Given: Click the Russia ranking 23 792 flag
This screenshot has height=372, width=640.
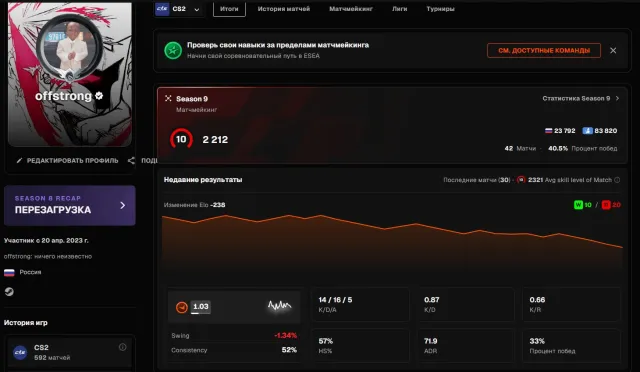Looking at the screenshot, I should tap(549, 131).
